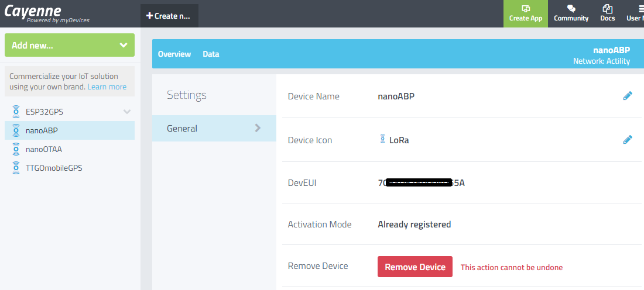Edit the Device Name pencil icon
Image resolution: width=644 pixels, height=290 pixels.
tap(628, 96)
